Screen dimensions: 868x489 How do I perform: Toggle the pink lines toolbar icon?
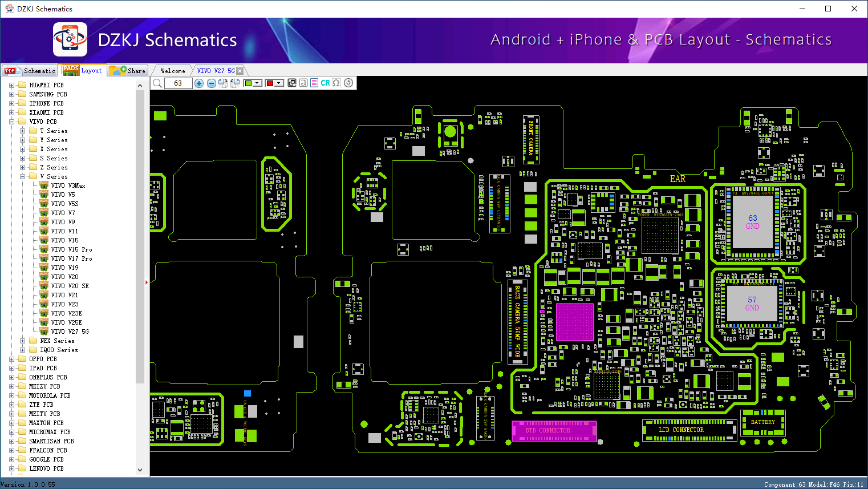point(314,83)
